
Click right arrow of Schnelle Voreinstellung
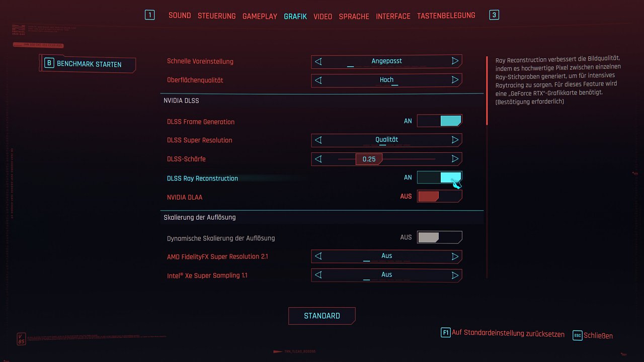[455, 61]
